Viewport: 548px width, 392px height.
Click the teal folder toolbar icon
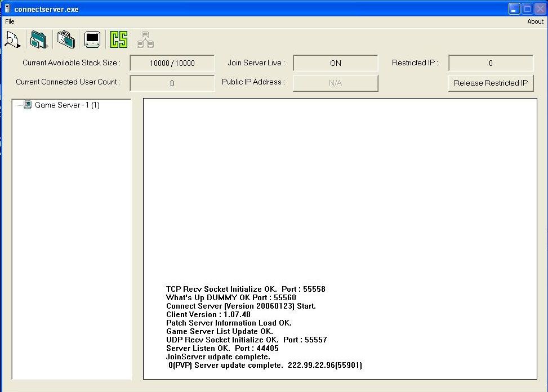[x=39, y=39]
